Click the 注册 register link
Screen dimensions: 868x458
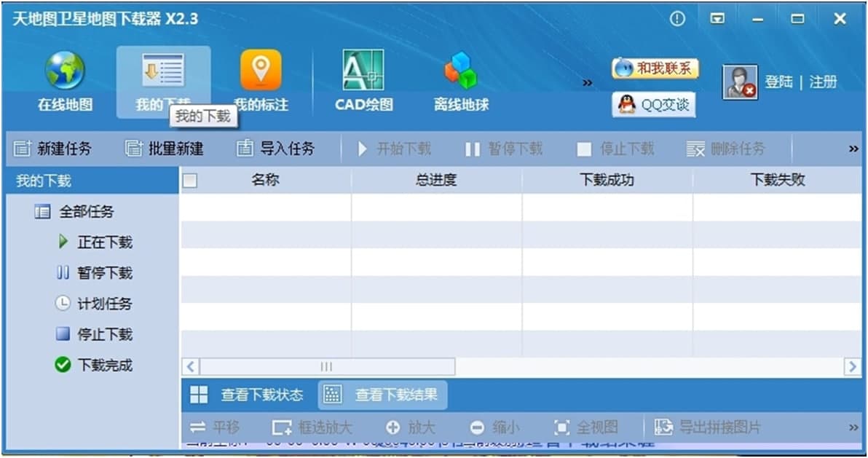click(x=823, y=82)
